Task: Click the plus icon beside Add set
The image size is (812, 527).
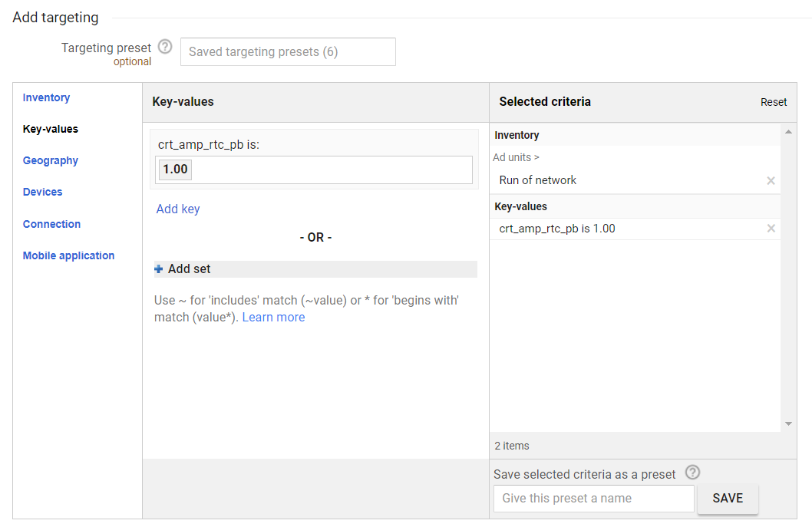Action: point(159,269)
